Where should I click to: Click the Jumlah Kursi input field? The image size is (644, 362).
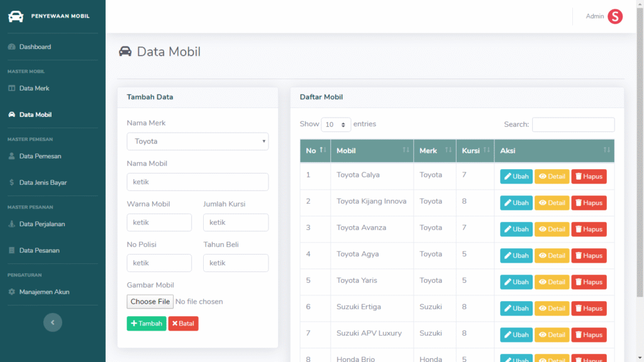(x=236, y=222)
